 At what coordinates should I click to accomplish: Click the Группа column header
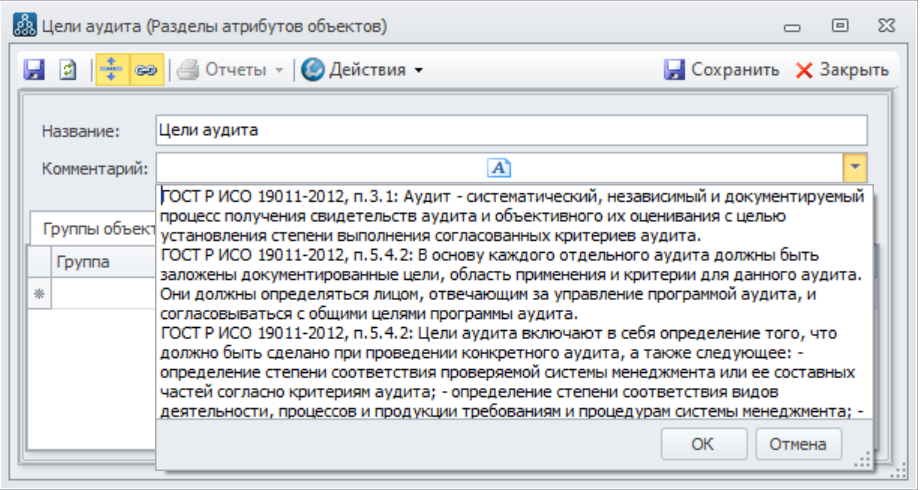click(x=83, y=263)
